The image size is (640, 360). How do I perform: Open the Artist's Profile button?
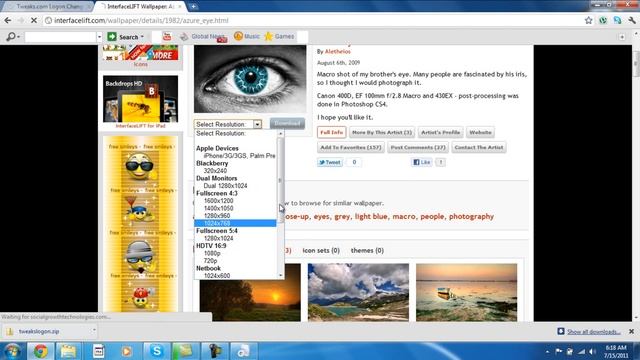coord(440,132)
